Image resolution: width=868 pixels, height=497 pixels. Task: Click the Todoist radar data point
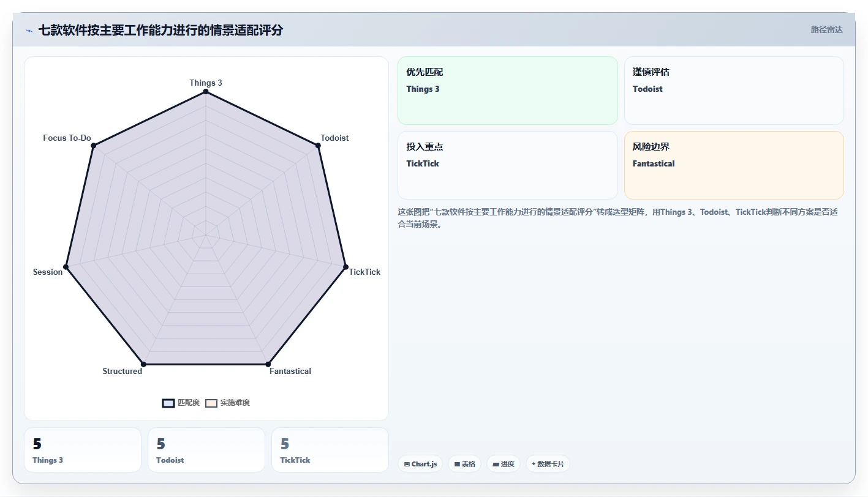pos(318,146)
